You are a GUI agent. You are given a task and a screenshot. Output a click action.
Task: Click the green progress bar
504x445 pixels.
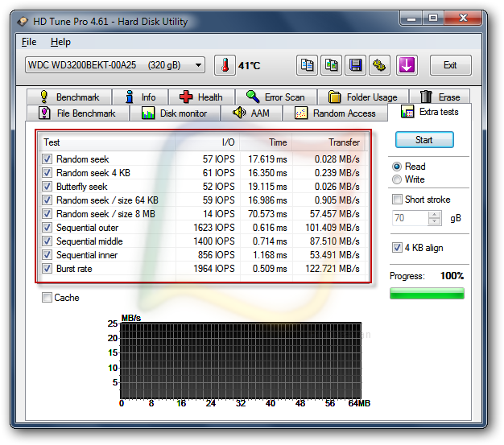tap(427, 294)
